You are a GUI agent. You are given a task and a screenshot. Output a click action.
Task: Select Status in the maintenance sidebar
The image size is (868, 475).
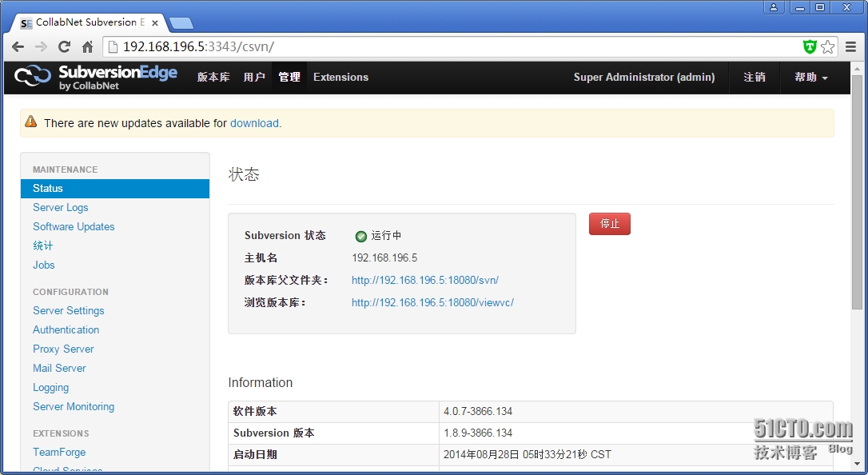[x=115, y=188]
